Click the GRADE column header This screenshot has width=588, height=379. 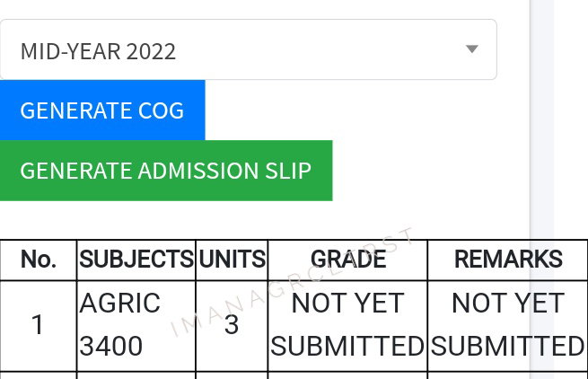point(348,260)
